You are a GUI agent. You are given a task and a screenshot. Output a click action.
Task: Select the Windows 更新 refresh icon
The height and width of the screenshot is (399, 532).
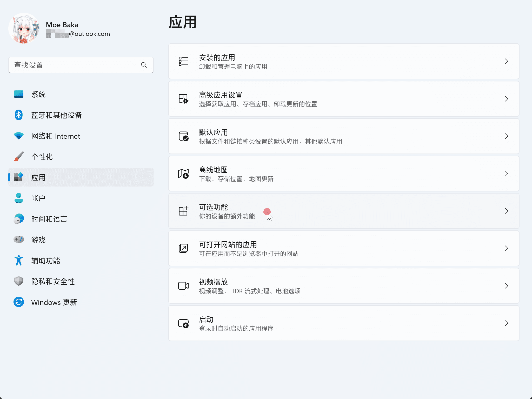(x=18, y=302)
